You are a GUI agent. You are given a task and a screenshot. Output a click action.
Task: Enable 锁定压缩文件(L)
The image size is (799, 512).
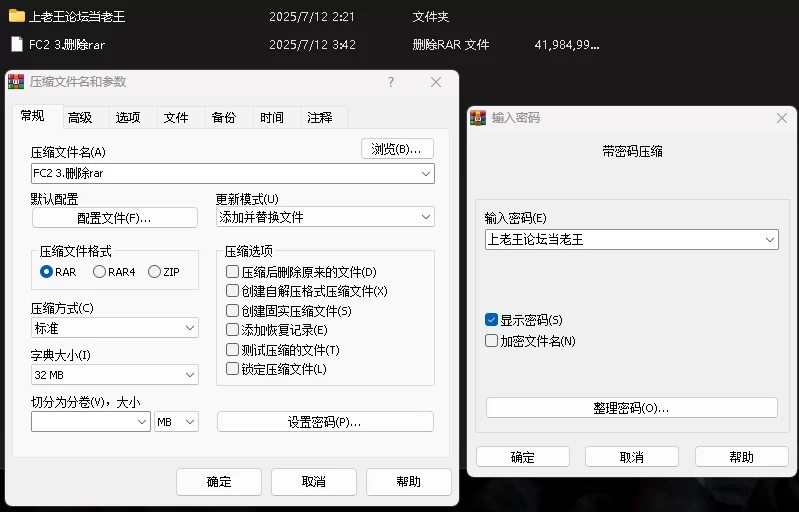point(232,369)
